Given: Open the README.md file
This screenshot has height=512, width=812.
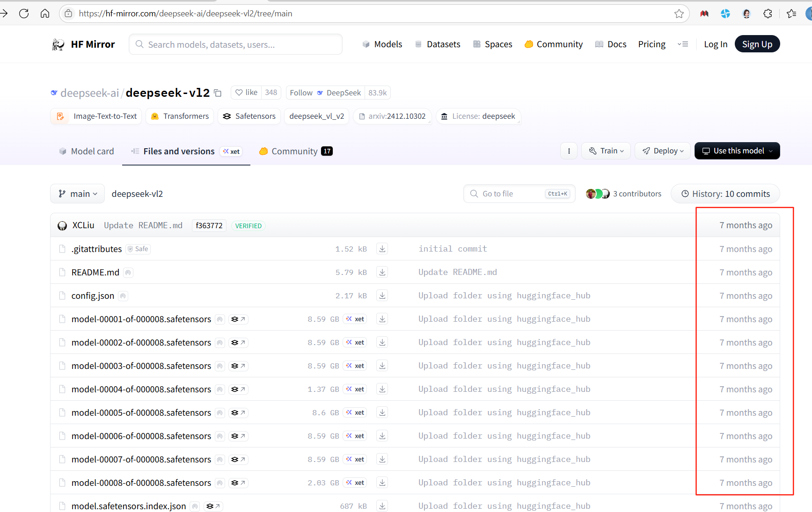Looking at the screenshot, I should coord(95,273).
